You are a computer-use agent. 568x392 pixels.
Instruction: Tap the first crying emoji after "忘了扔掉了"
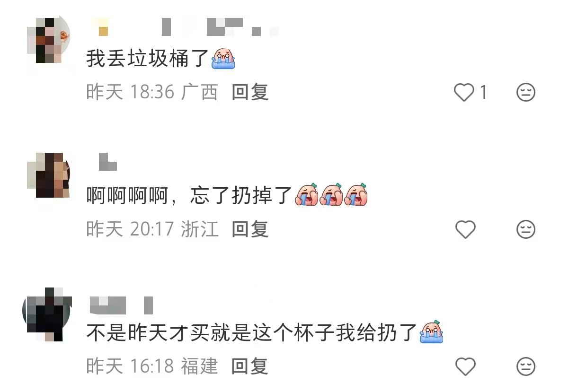pos(307,195)
